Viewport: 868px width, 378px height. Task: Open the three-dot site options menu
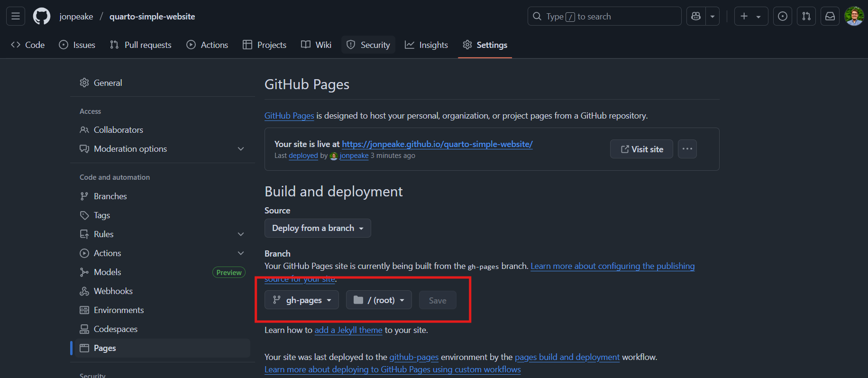[687, 149]
